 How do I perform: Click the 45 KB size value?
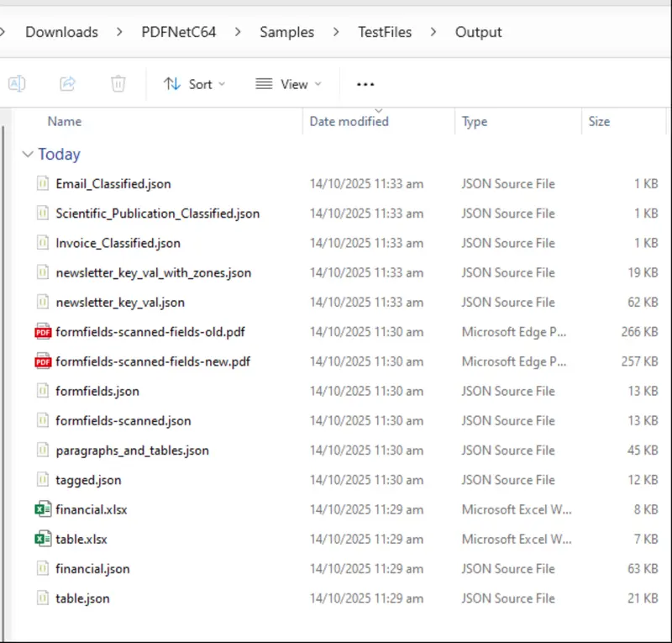[x=643, y=450]
